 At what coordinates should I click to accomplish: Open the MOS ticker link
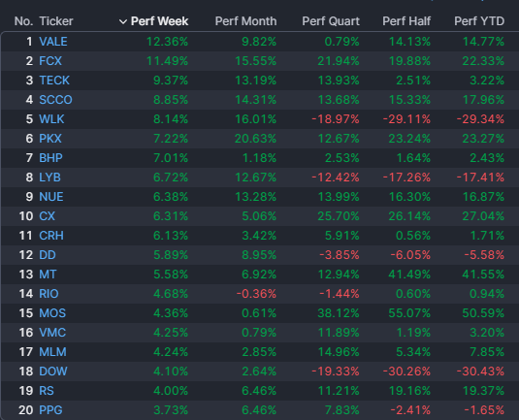[x=52, y=313]
